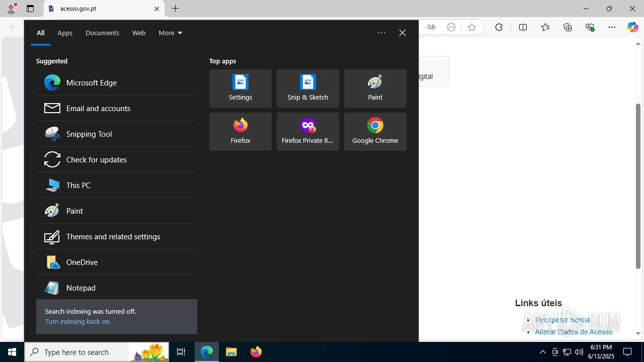Click Recuperar Senha link

562,320
